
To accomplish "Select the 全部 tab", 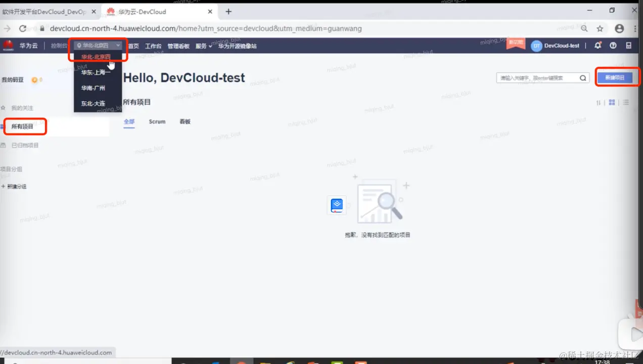I will click(x=129, y=122).
